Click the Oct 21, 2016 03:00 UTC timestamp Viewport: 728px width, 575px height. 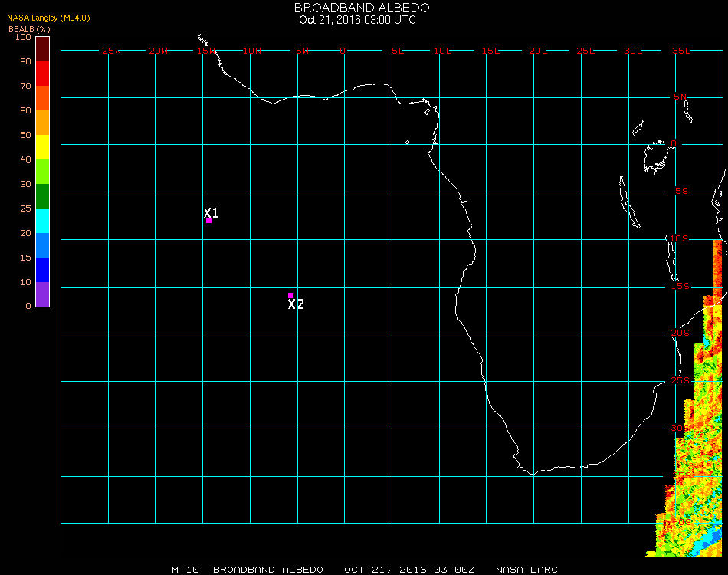click(x=358, y=20)
